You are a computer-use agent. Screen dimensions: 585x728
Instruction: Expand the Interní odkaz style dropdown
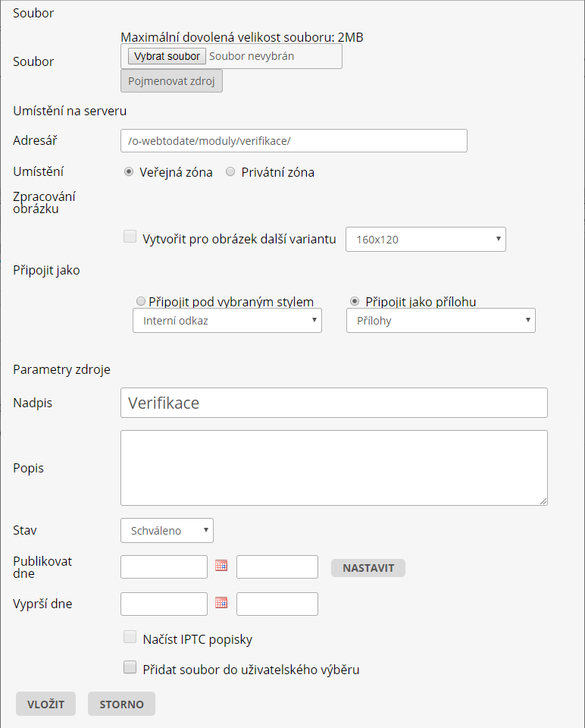click(x=227, y=320)
